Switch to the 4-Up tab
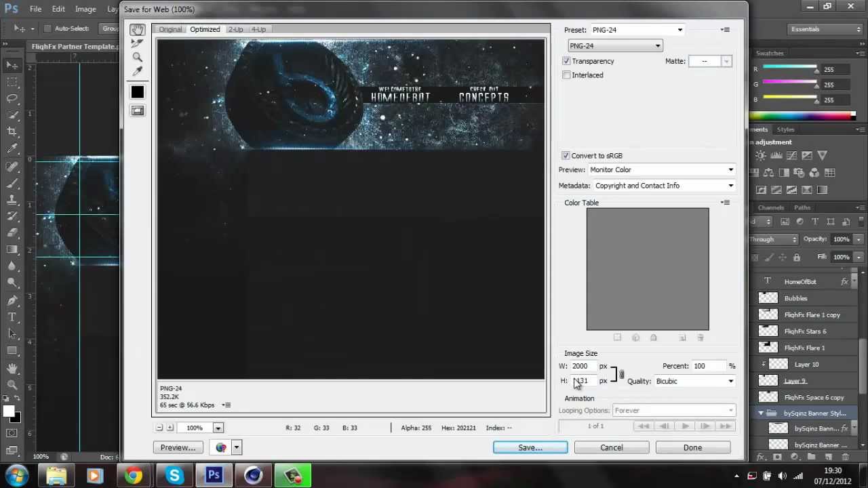The width and height of the screenshot is (868, 488). [258, 29]
